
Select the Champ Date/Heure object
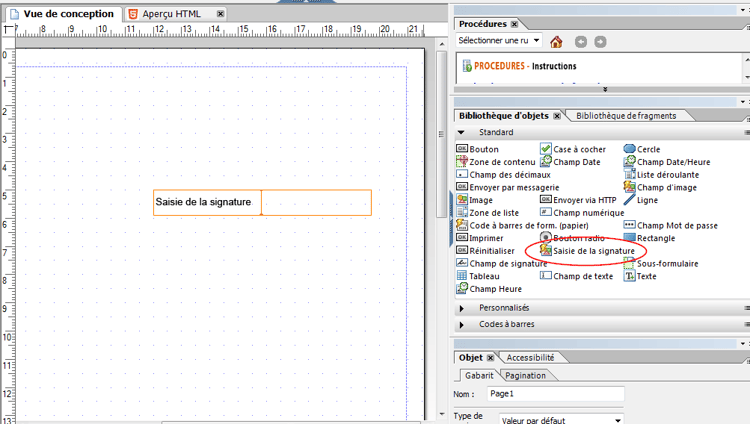click(x=667, y=162)
